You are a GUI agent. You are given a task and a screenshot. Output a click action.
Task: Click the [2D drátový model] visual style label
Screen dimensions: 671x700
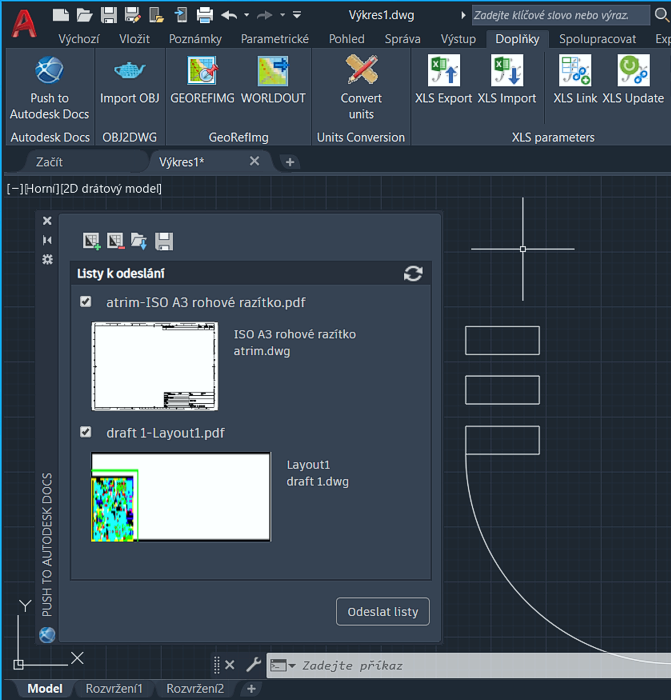coord(111,188)
